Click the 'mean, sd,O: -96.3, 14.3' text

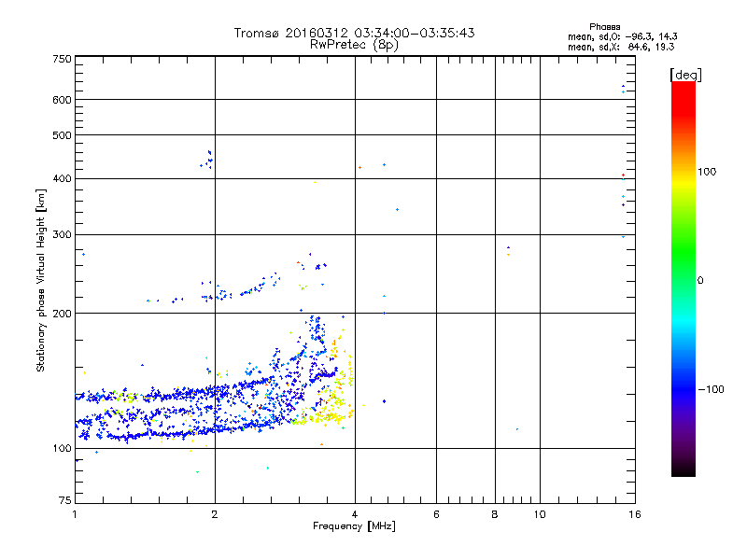[x=622, y=36]
